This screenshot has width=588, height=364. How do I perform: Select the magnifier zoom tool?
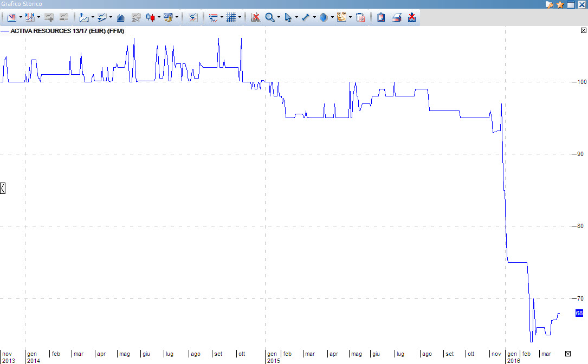(270, 18)
